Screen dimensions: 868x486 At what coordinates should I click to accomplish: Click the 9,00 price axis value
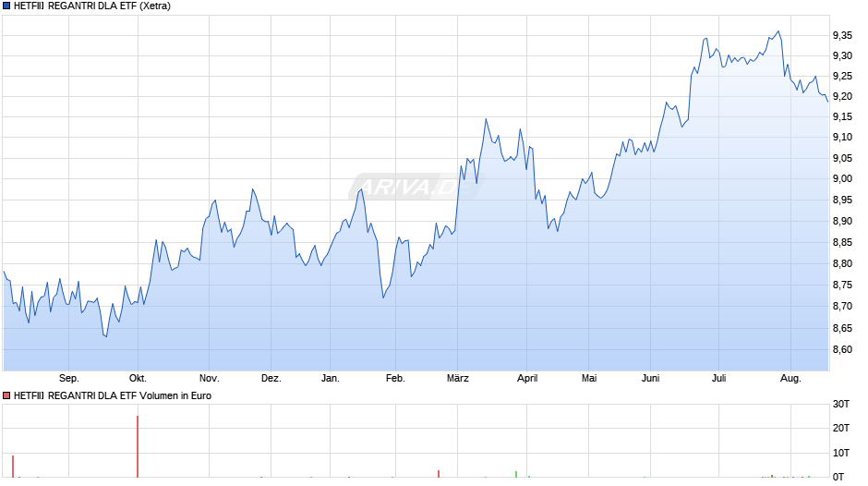coord(842,179)
